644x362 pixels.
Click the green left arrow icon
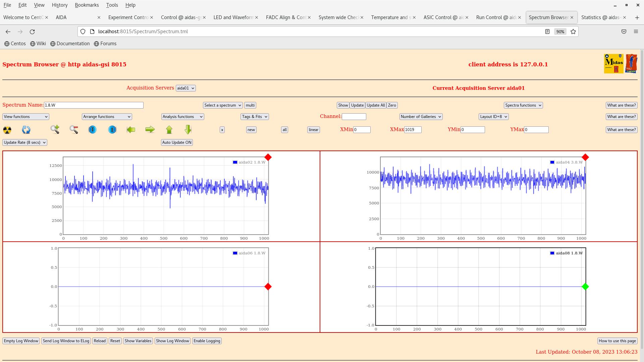pos(131,129)
